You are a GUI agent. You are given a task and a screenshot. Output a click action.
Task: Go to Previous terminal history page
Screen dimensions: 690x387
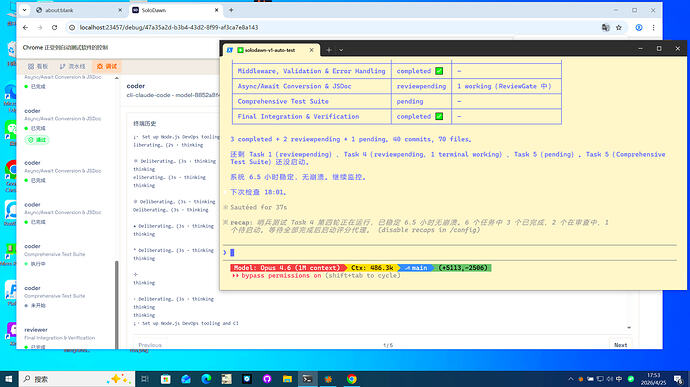pyautogui.click(x=150, y=345)
